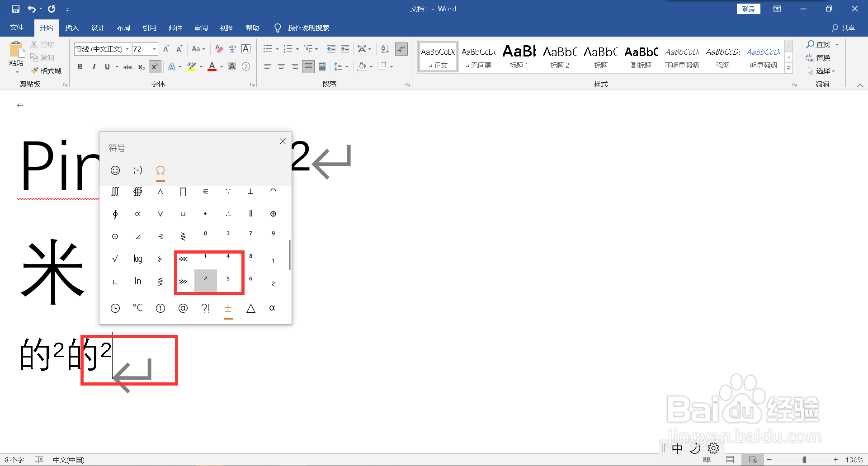This screenshot has height=466, width=868.
Task: Toggle justify alignment button
Action: click(x=308, y=66)
